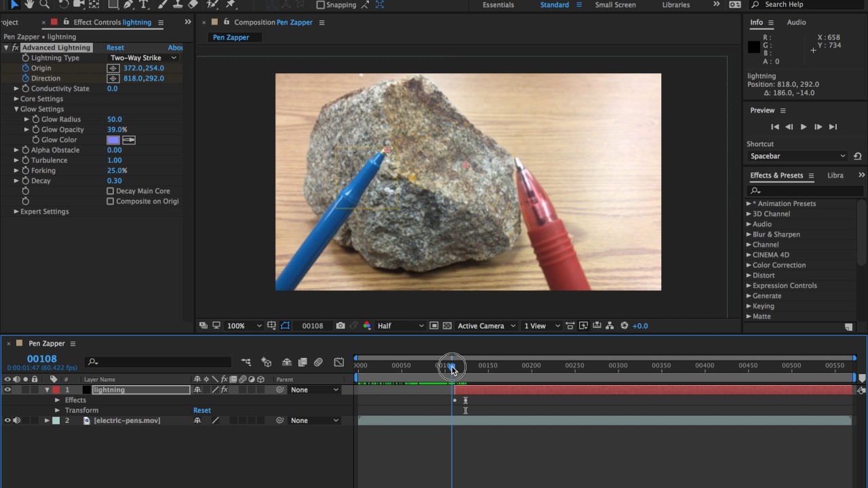Enable the Snapping checkbox
The height and width of the screenshot is (488, 868).
point(321,5)
